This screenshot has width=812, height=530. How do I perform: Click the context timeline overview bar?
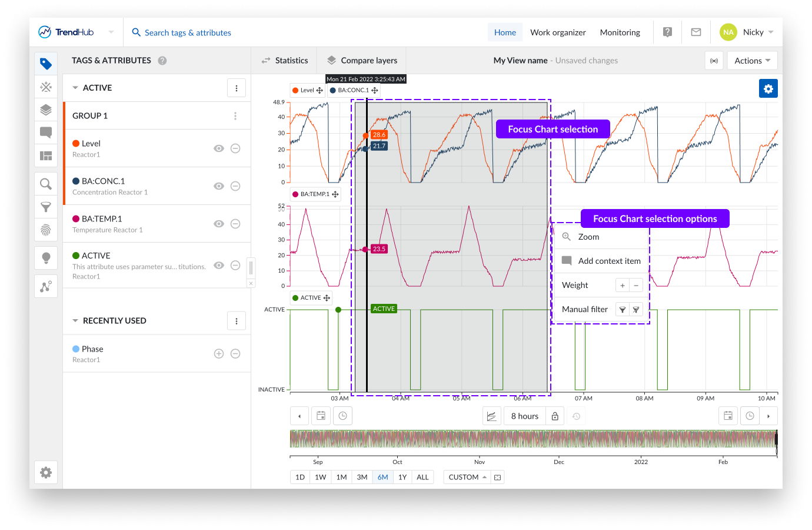point(533,439)
